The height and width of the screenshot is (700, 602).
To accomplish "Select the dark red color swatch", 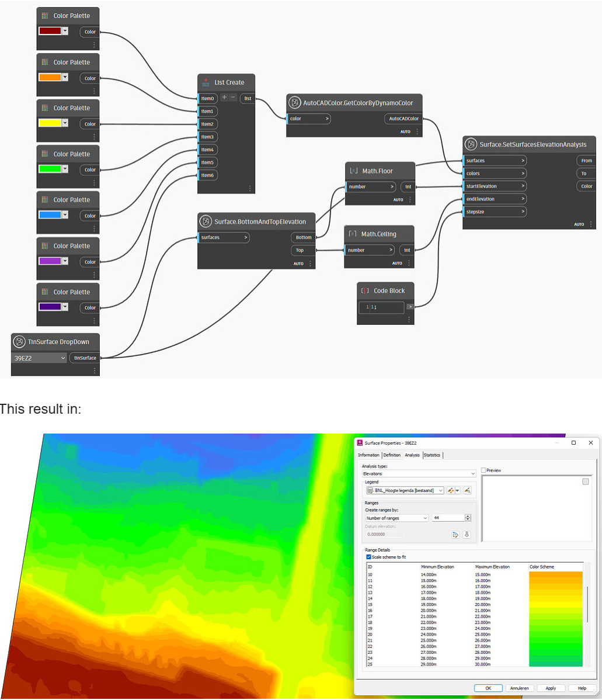I will tap(51, 32).
